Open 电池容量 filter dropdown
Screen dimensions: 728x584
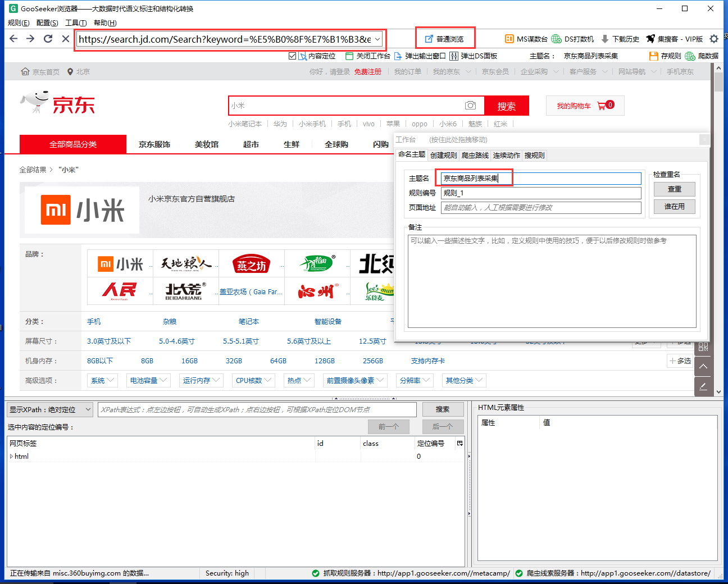[148, 380]
